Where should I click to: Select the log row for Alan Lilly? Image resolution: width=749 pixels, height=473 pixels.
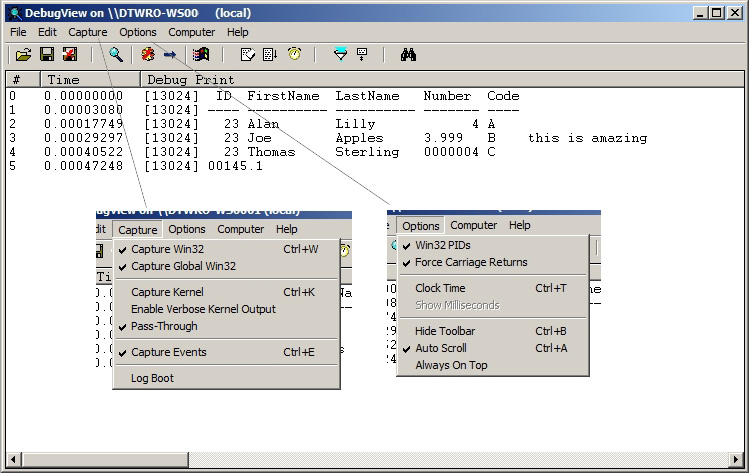(x=375, y=124)
